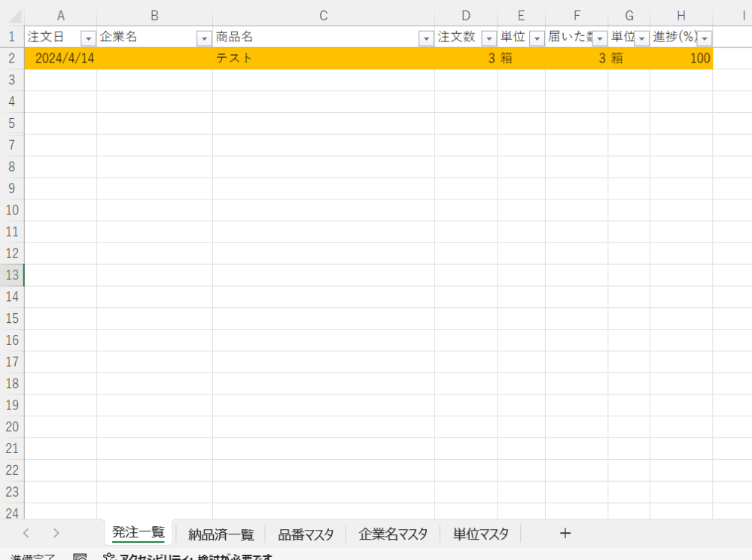This screenshot has width=752, height=560.
Task: Click the previous sheet navigation arrow
Action: tap(26, 534)
